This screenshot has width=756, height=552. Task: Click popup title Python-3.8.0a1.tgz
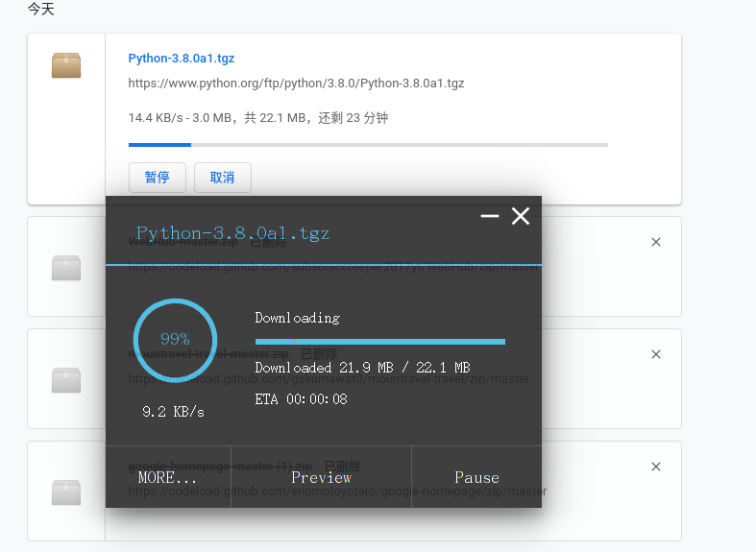(232, 233)
